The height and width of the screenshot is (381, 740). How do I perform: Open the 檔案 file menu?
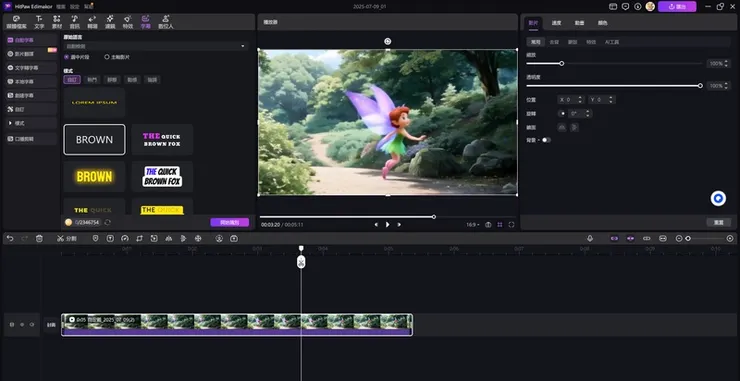click(60, 7)
